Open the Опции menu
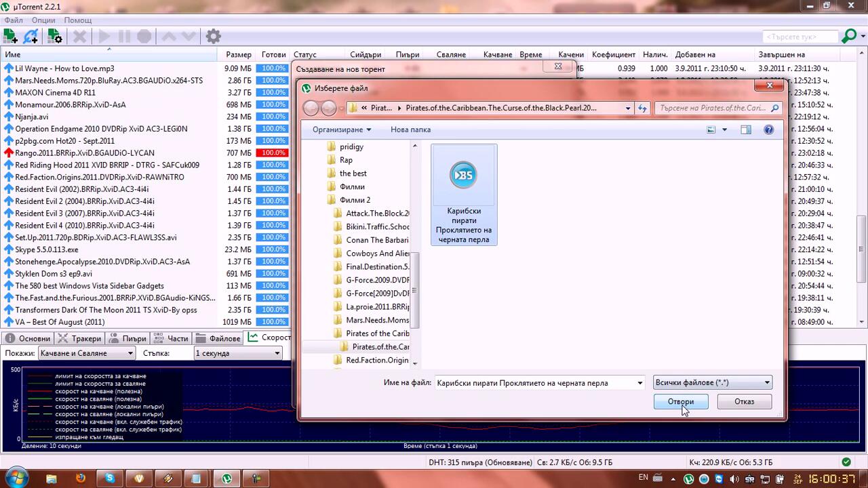The height and width of the screenshot is (488, 868). pos(43,20)
